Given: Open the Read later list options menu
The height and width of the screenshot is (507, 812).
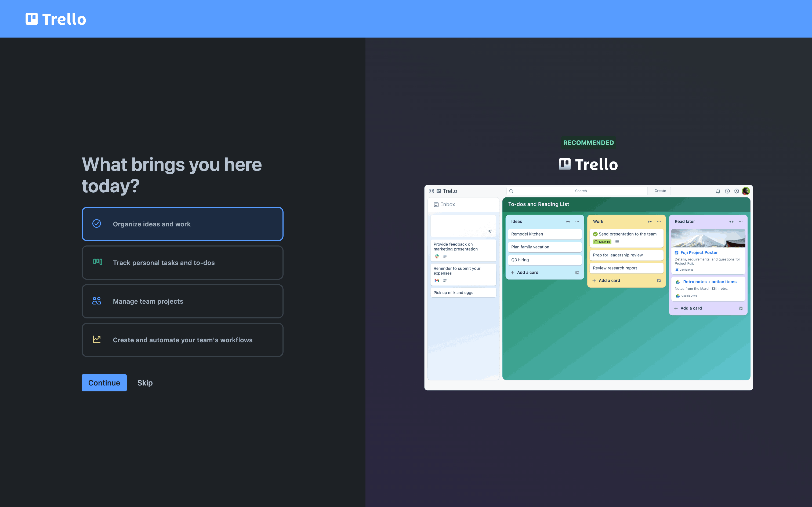Looking at the screenshot, I should (x=741, y=222).
